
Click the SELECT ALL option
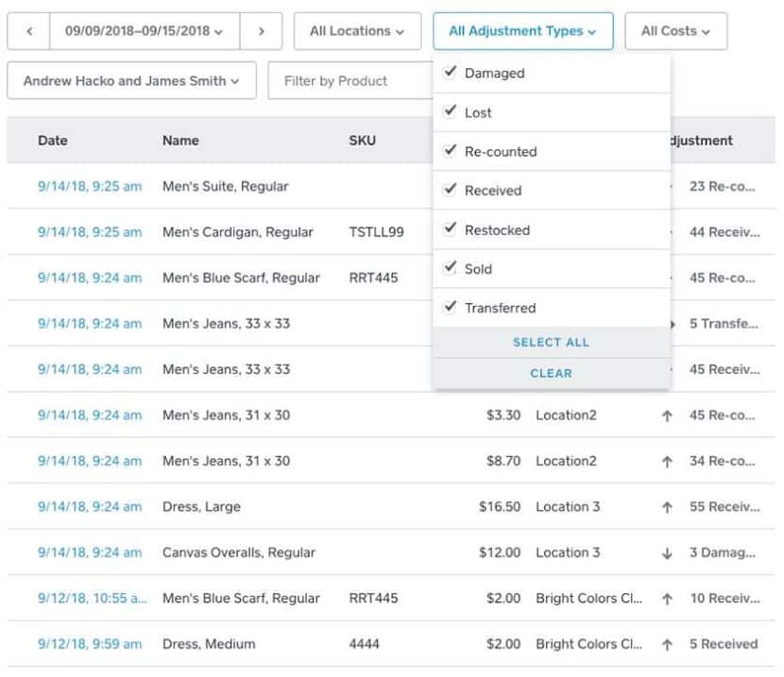551,342
